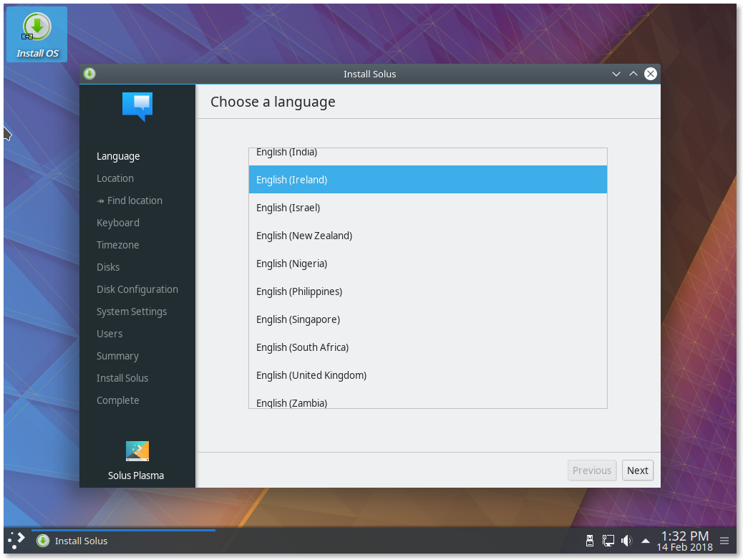Choose English (Ireland) language
Image resolution: width=743 pixels, height=560 pixels.
coord(427,180)
